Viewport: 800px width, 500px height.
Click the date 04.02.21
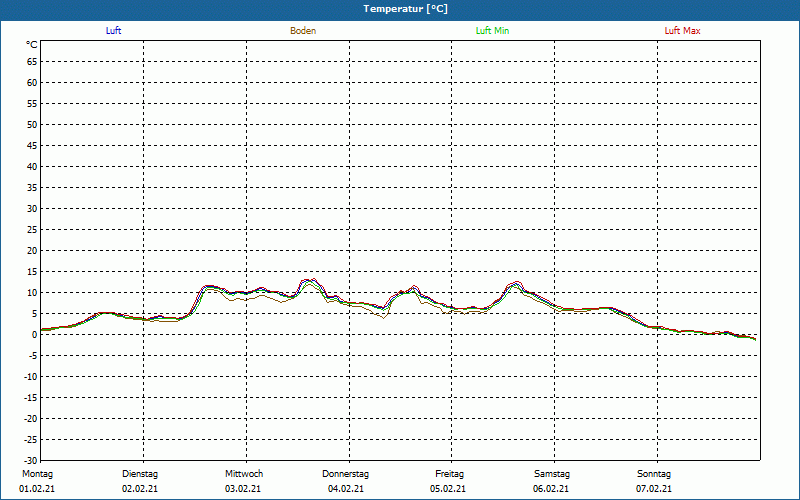tap(346, 489)
